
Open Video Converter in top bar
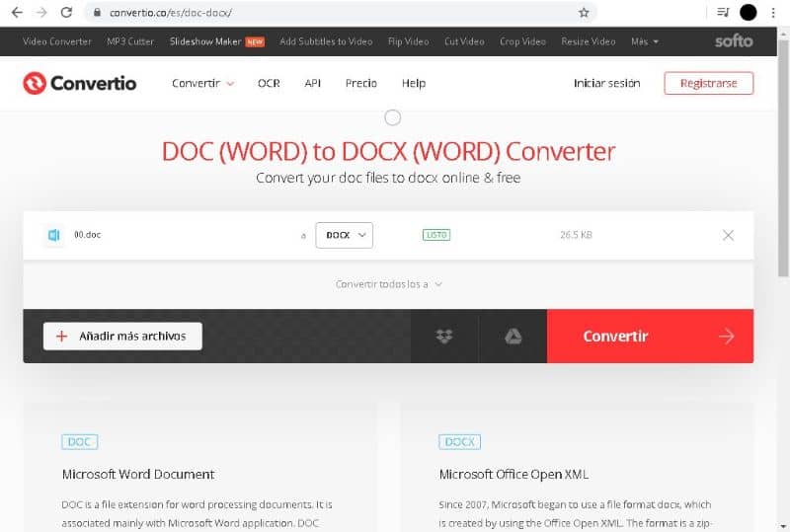coord(57,41)
